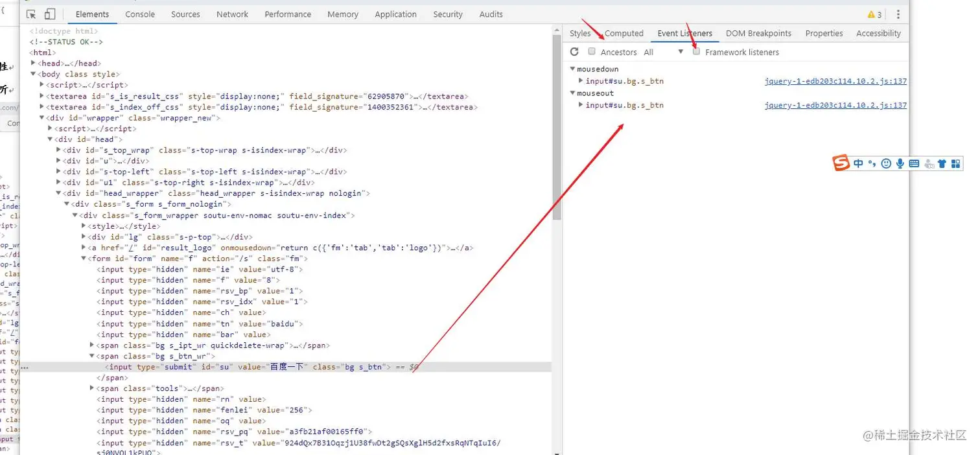Viewport: 980px width, 455px height.
Task: Collapse the form id="form" node
Action: coord(83,259)
